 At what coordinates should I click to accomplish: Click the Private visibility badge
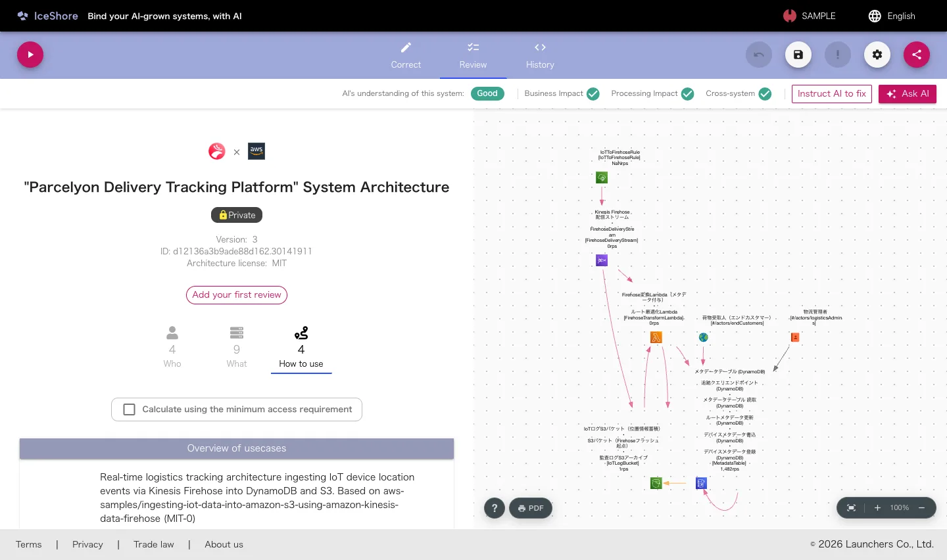coord(237,215)
